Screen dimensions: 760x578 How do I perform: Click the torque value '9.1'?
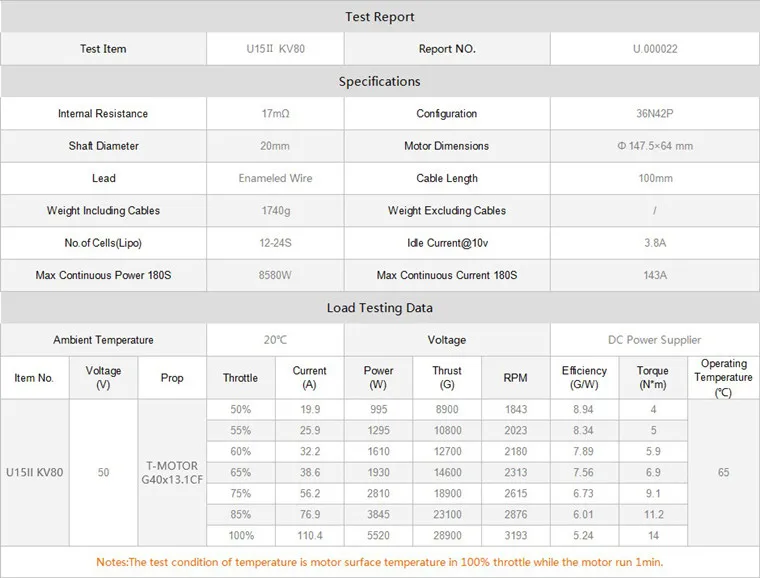pyautogui.click(x=653, y=493)
